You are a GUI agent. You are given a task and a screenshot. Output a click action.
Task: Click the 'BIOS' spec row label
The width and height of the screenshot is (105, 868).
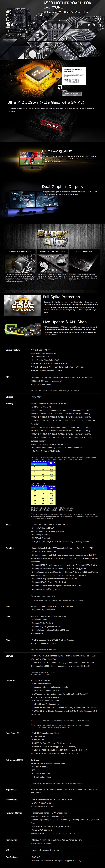(x=8, y=525)
